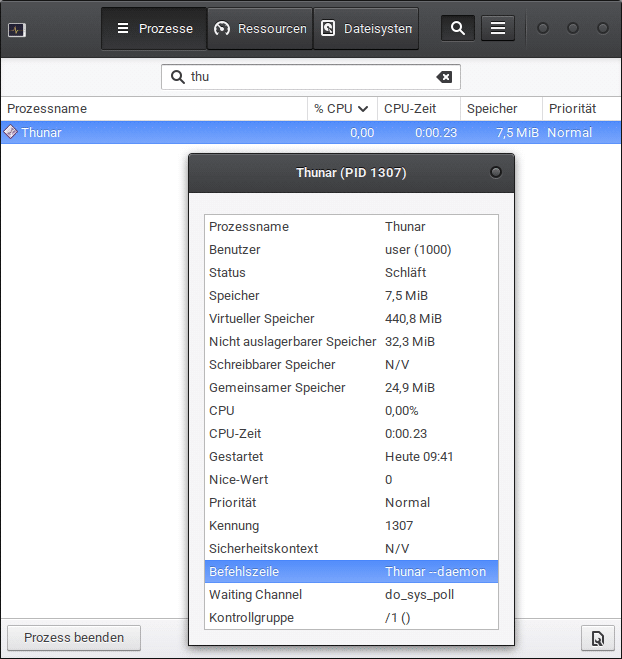Select the Priorität row in properties dialog
Screen dimensions: 622x659
coord(351,503)
